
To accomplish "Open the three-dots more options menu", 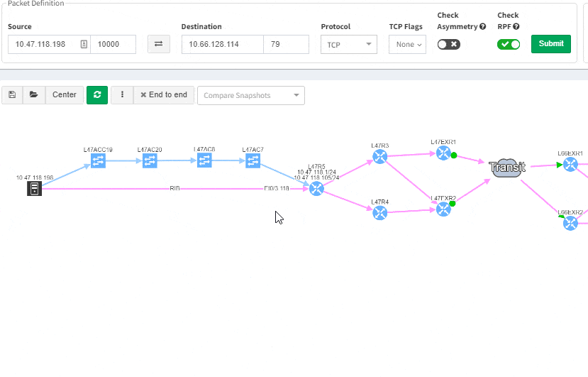I will [x=122, y=95].
